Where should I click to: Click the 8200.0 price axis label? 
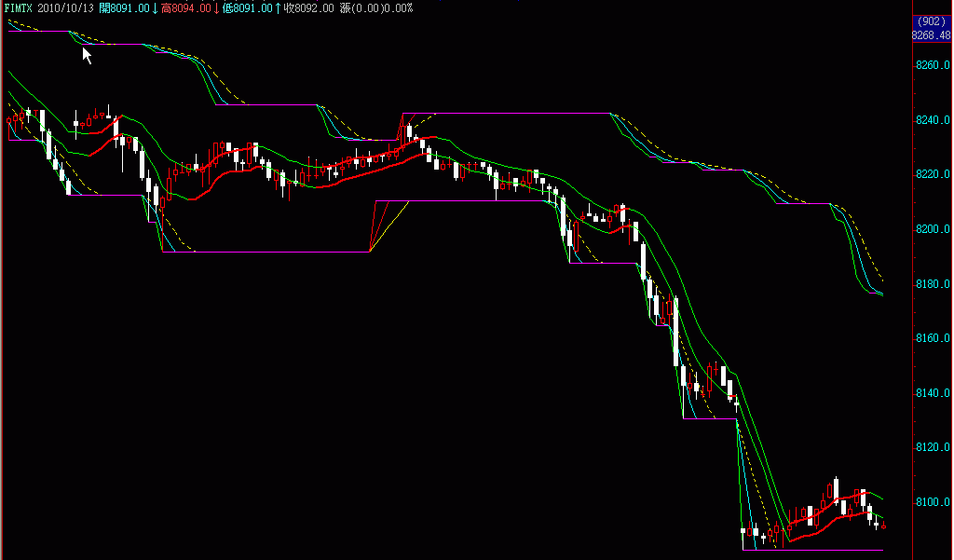(933, 229)
